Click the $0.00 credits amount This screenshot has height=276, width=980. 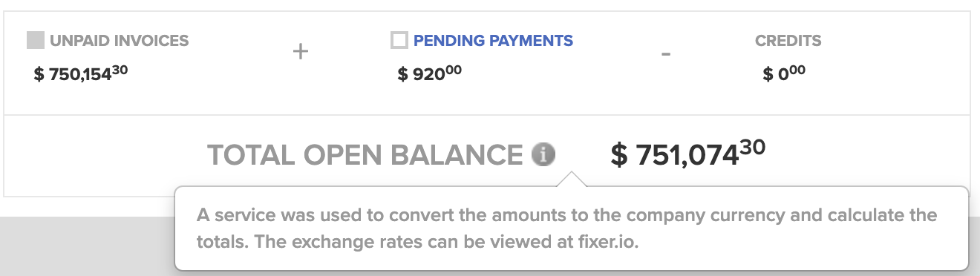coord(785,73)
